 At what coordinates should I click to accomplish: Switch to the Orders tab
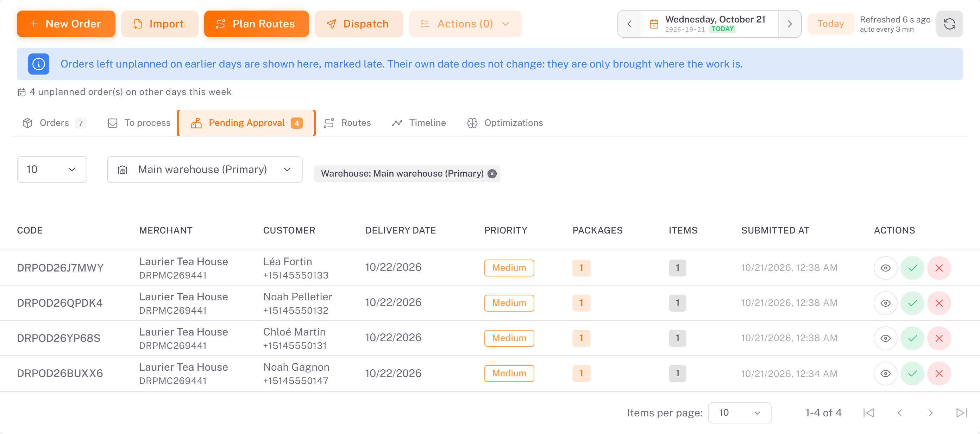[x=55, y=123]
